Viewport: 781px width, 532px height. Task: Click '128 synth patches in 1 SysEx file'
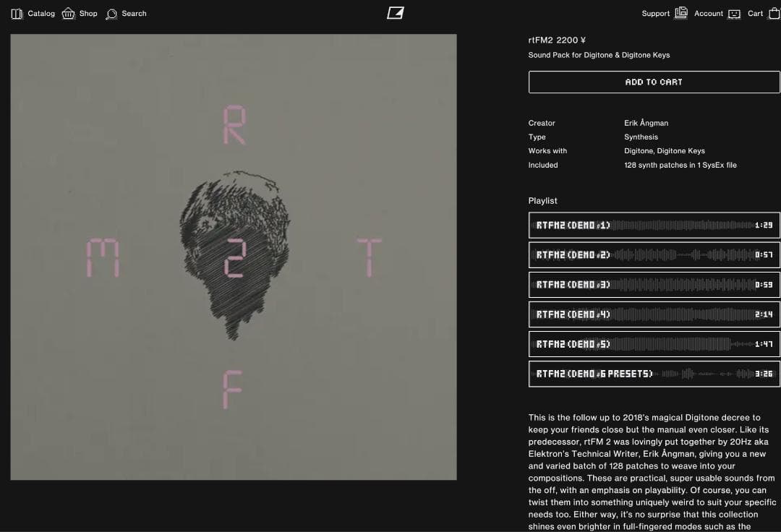(680, 165)
